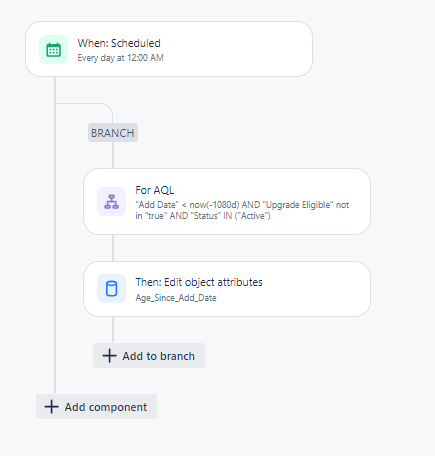435x456 pixels.
Task: Click the connector line above Add to branch
Action: pos(113,330)
